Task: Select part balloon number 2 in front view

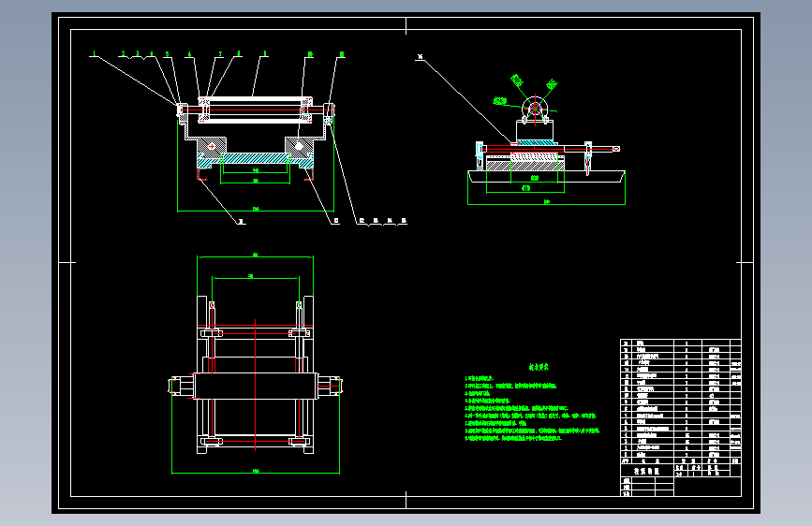Action: click(x=124, y=53)
